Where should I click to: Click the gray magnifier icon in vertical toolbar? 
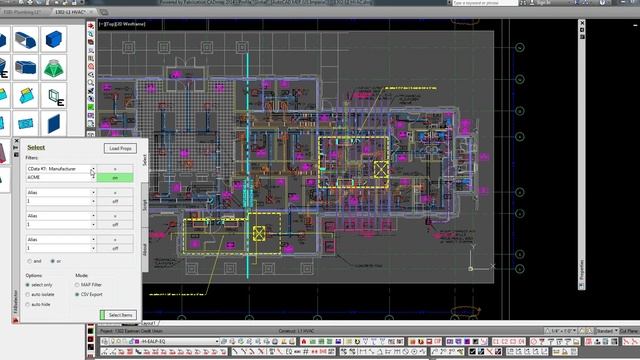tap(91, 82)
